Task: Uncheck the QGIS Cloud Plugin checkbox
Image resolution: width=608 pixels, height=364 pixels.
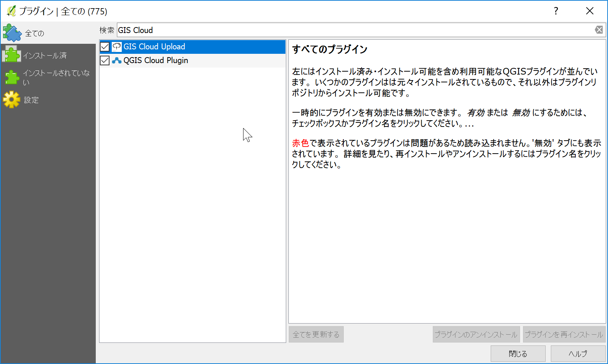Action: point(105,60)
